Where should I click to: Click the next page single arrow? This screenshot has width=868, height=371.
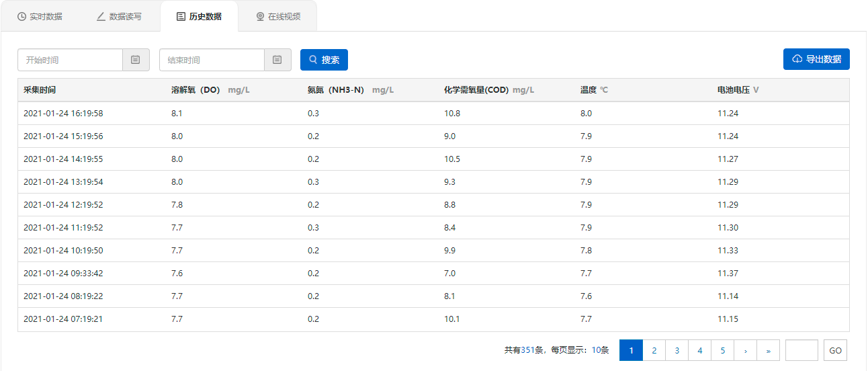(746, 350)
